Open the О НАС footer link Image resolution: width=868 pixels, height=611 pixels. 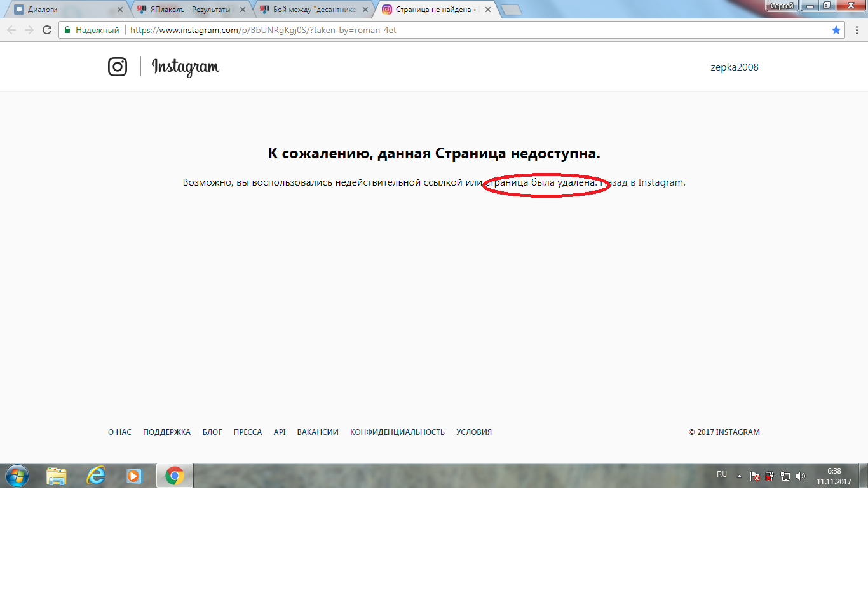tap(119, 432)
